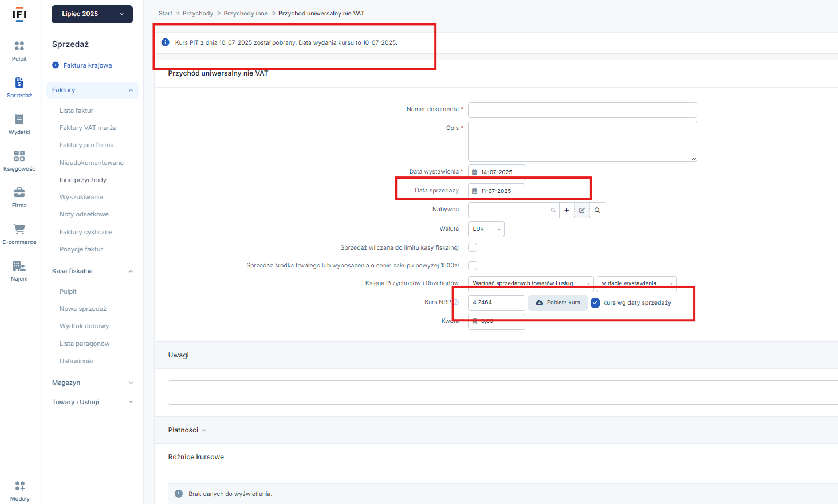Image resolution: width=838 pixels, height=504 pixels.
Task: Collapse the Kasa fiskalna section
Action: pyautogui.click(x=92, y=271)
